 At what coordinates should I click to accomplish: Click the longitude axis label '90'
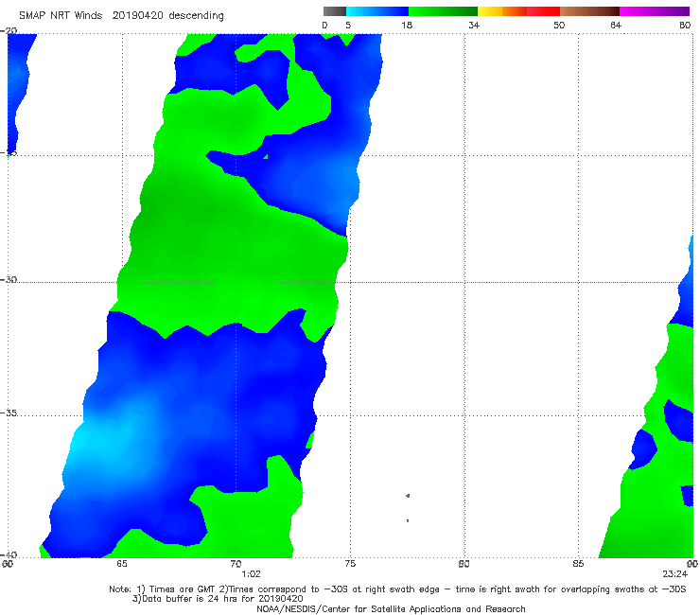coord(692,564)
